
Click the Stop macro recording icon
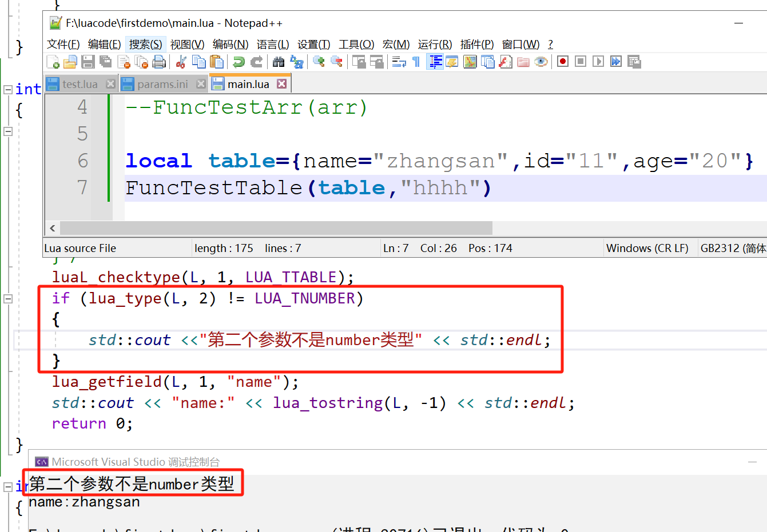coord(581,62)
